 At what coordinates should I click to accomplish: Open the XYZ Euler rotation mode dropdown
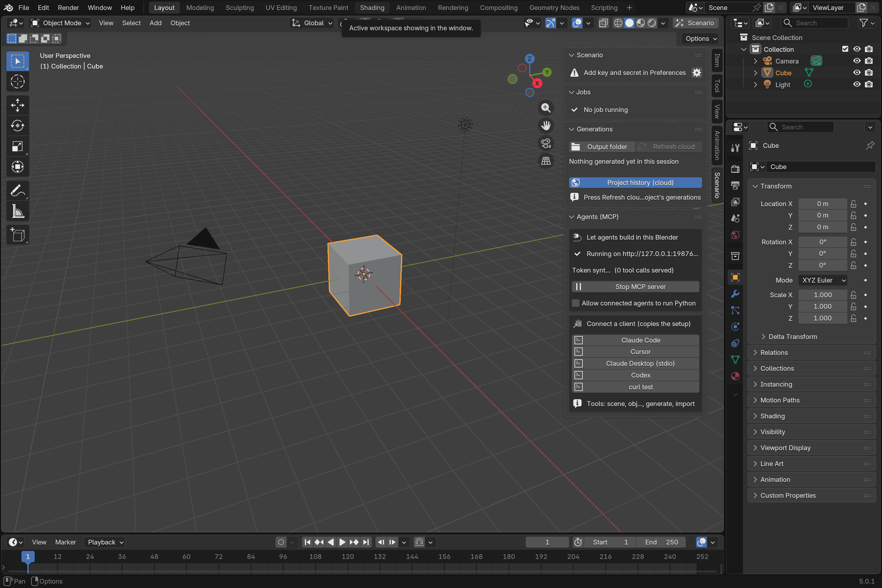point(823,280)
